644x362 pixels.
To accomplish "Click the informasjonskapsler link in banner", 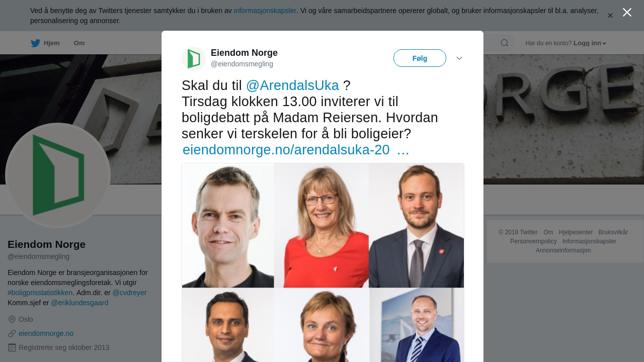I will pyautogui.click(x=265, y=11).
